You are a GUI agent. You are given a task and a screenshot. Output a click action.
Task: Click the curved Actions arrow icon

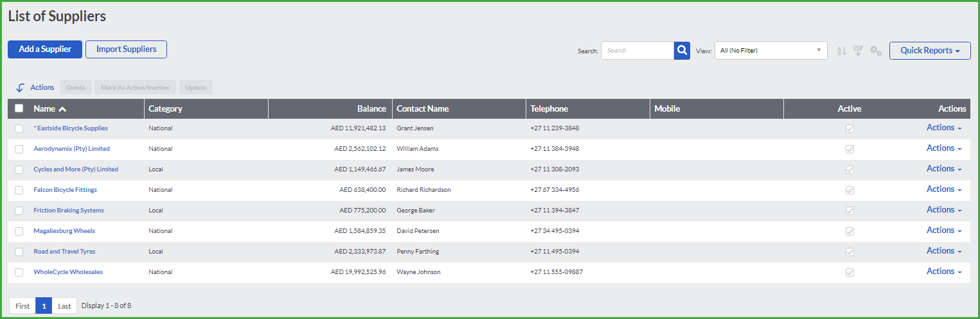[x=20, y=87]
